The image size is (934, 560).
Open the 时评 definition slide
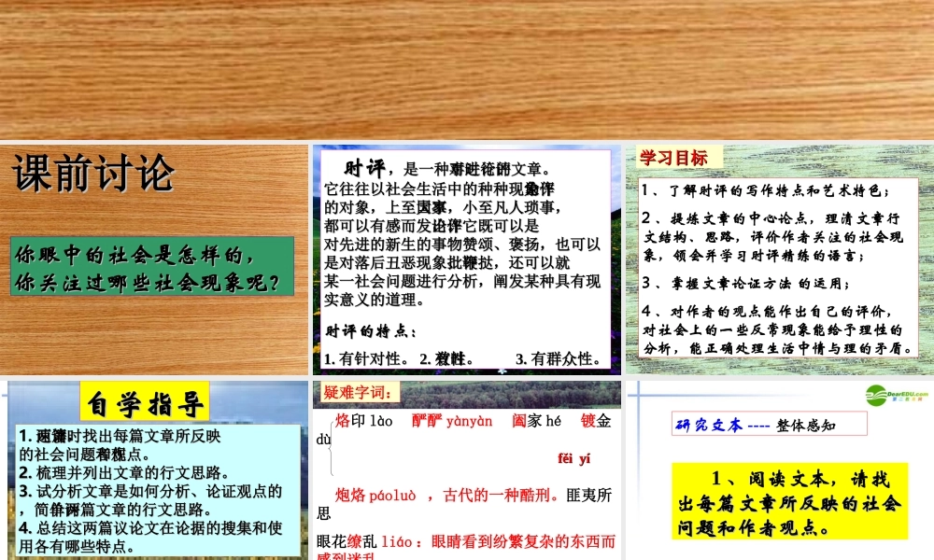[466, 259]
